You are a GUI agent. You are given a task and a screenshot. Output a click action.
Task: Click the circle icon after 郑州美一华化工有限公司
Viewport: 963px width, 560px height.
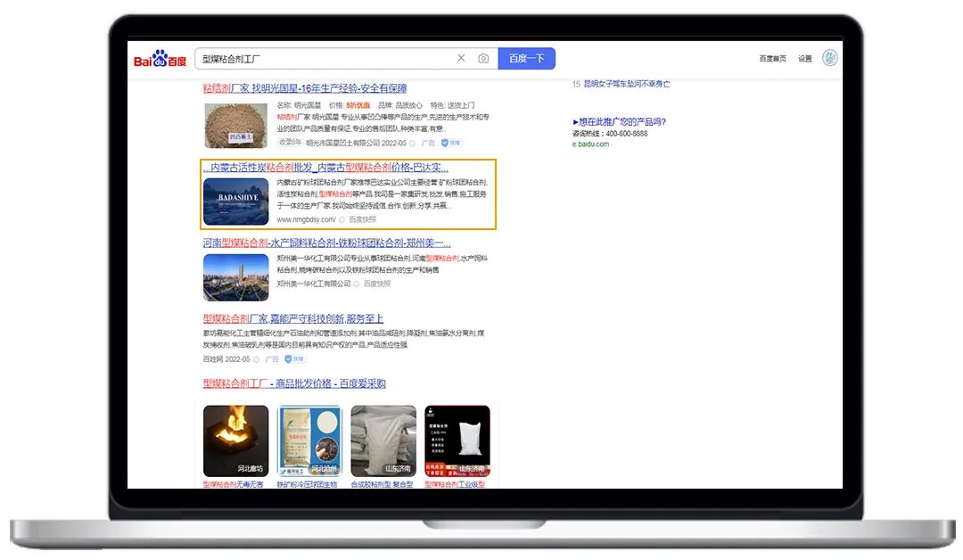pyautogui.click(x=356, y=284)
